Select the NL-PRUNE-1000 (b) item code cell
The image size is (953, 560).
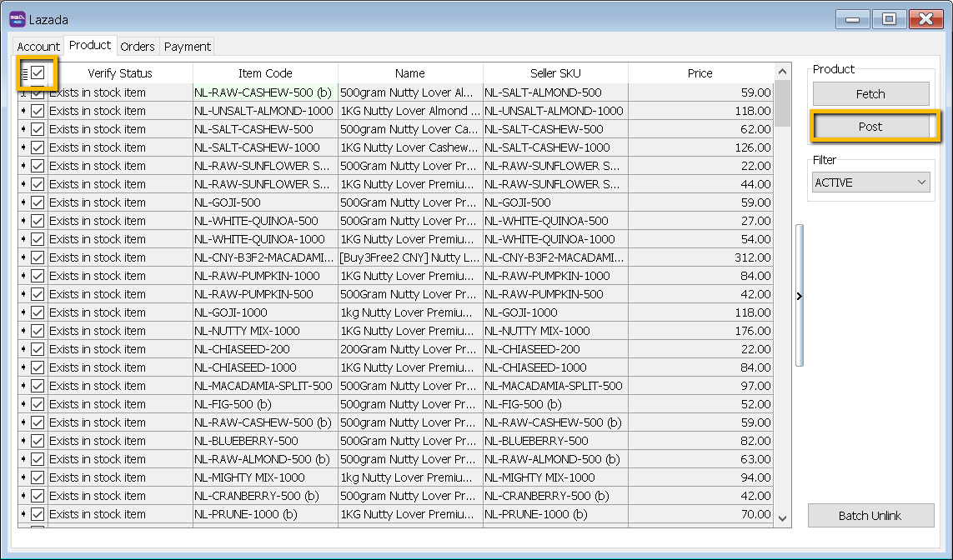coord(265,514)
